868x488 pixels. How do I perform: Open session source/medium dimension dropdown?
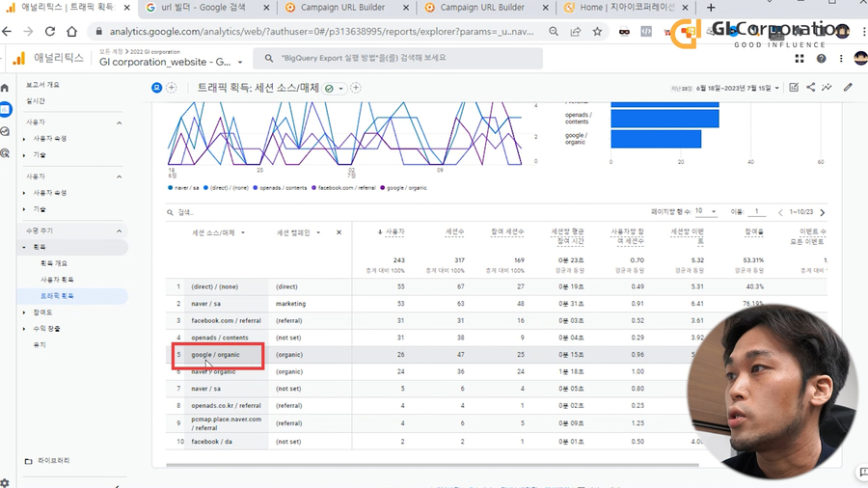(218, 233)
